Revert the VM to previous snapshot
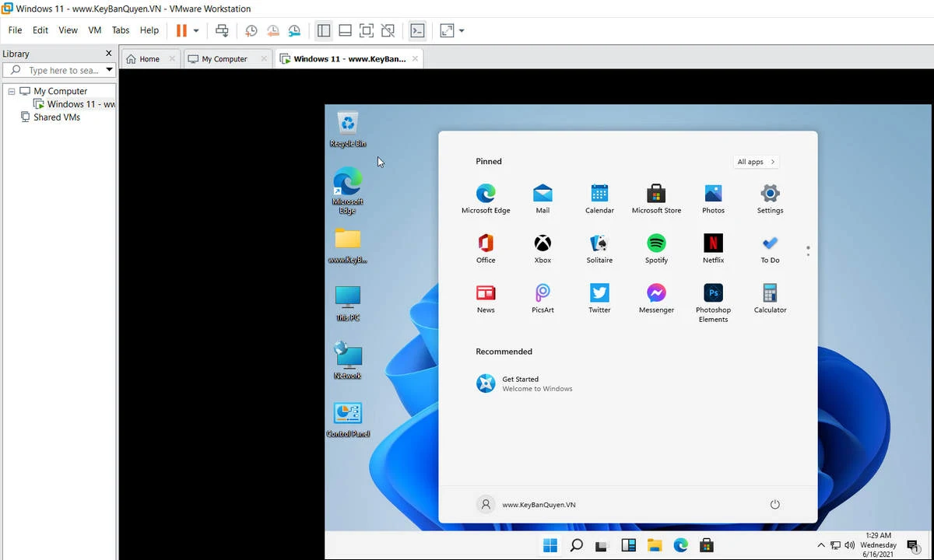Image resolution: width=934 pixels, height=560 pixels. 273,30
